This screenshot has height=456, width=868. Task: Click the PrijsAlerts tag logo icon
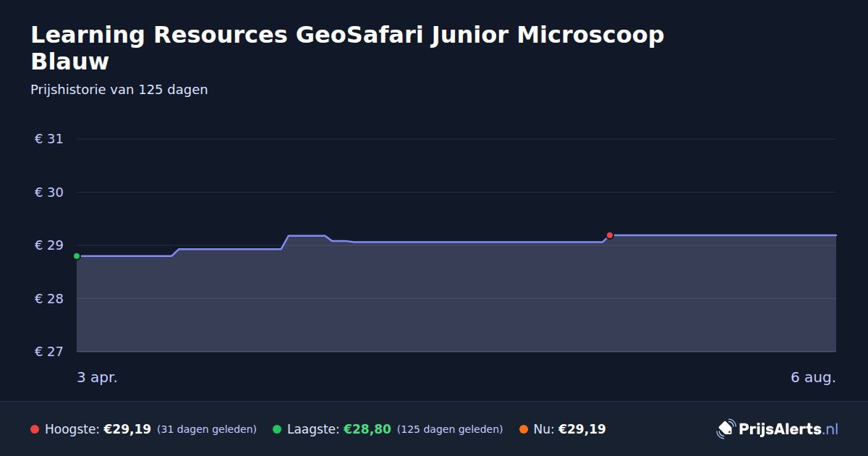click(726, 429)
